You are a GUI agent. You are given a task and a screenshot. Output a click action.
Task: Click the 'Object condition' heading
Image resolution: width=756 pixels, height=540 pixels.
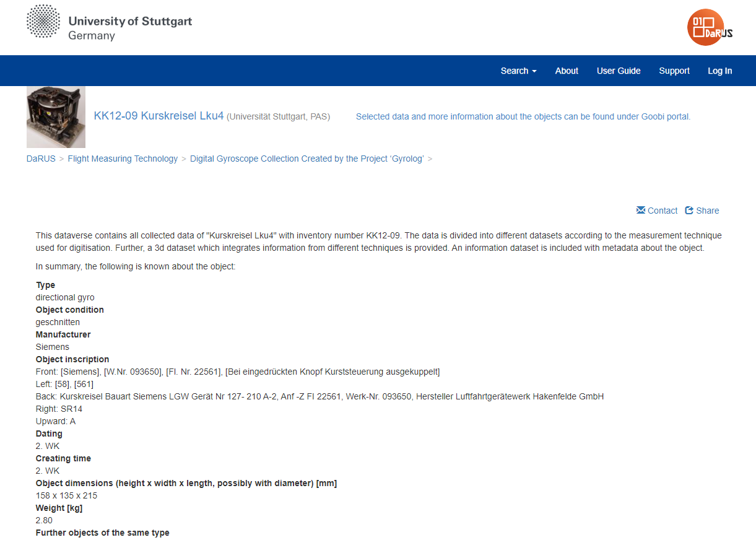coord(70,310)
